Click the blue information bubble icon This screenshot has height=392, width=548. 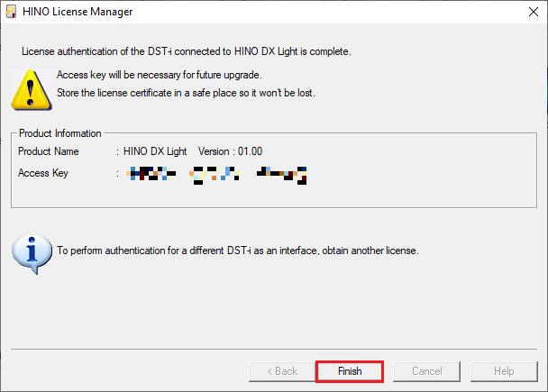click(32, 253)
